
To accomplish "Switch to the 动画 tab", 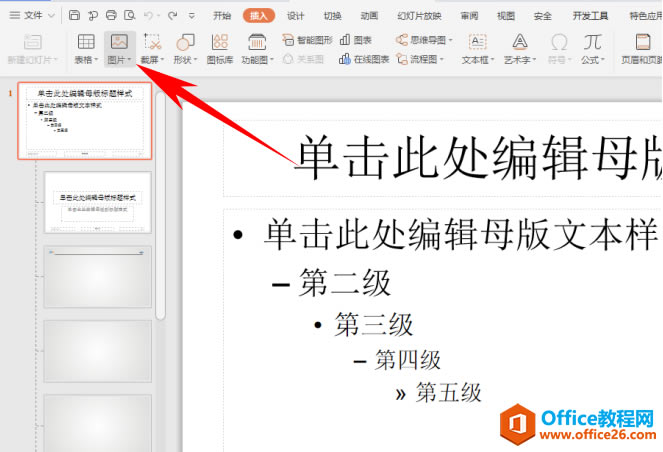I will 369,16.
